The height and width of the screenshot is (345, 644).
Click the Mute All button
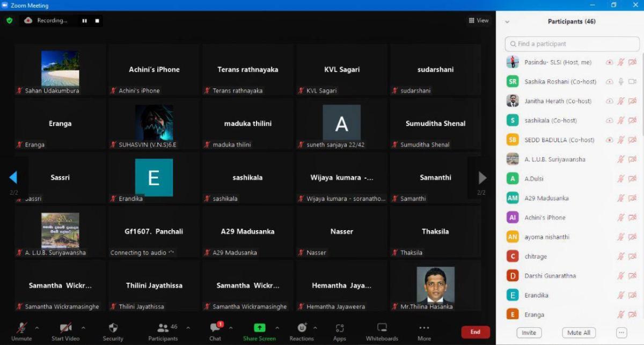579,333
